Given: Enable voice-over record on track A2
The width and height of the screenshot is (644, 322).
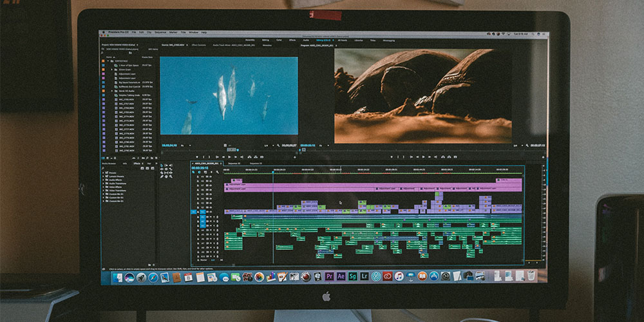Looking at the screenshot, I should pyautogui.click(x=217, y=222).
